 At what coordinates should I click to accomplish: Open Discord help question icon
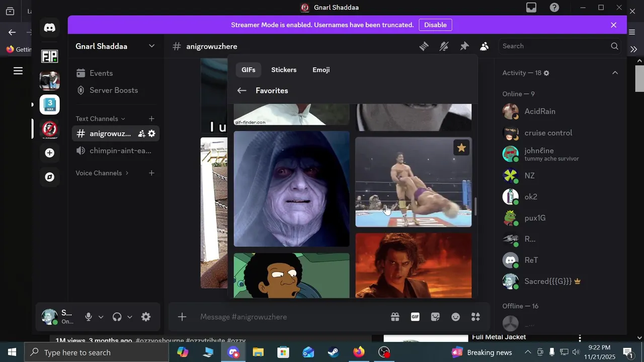click(554, 8)
